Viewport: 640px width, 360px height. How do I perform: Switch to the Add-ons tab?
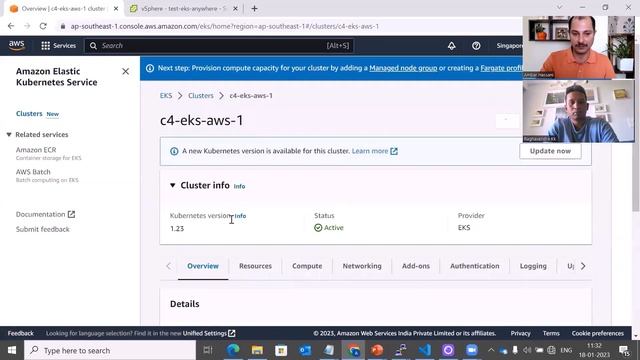click(x=416, y=266)
